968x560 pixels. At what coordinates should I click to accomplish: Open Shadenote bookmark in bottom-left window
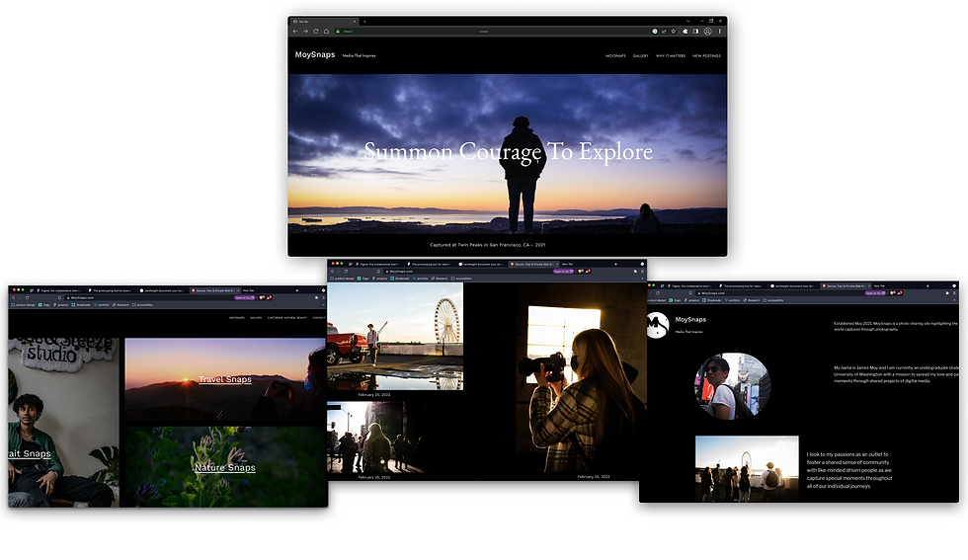click(81, 305)
